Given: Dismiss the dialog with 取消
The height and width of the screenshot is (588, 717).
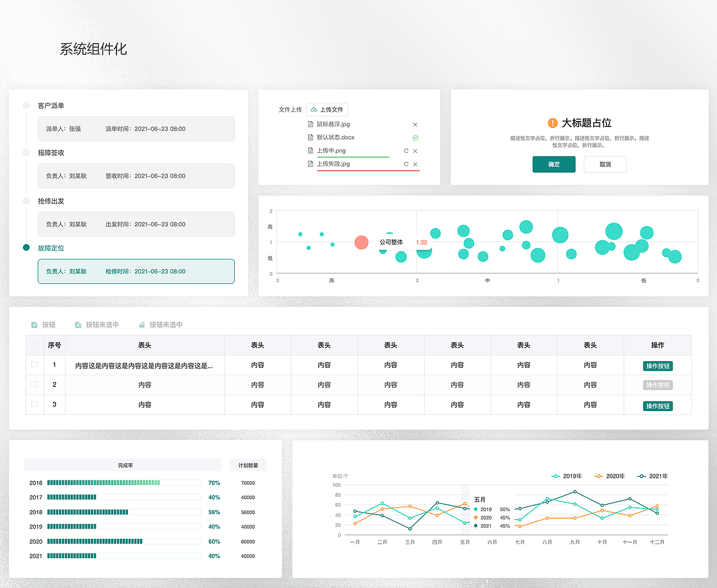Looking at the screenshot, I should tap(605, 164).
